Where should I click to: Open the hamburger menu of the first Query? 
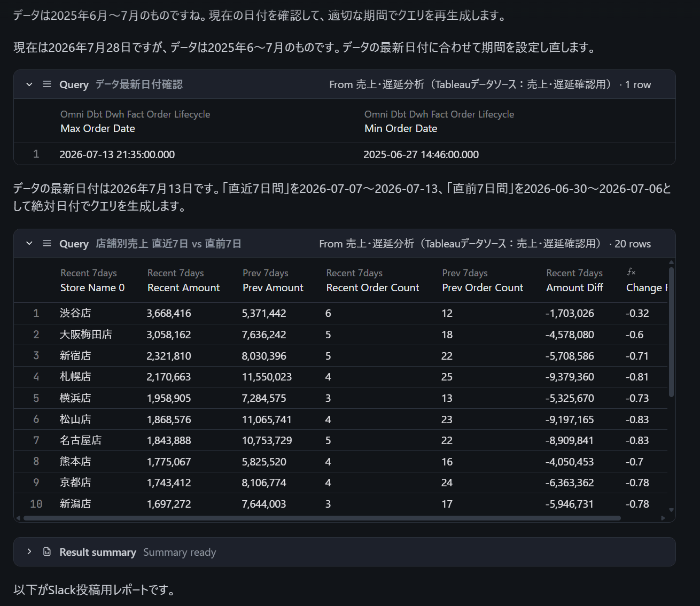47,84
